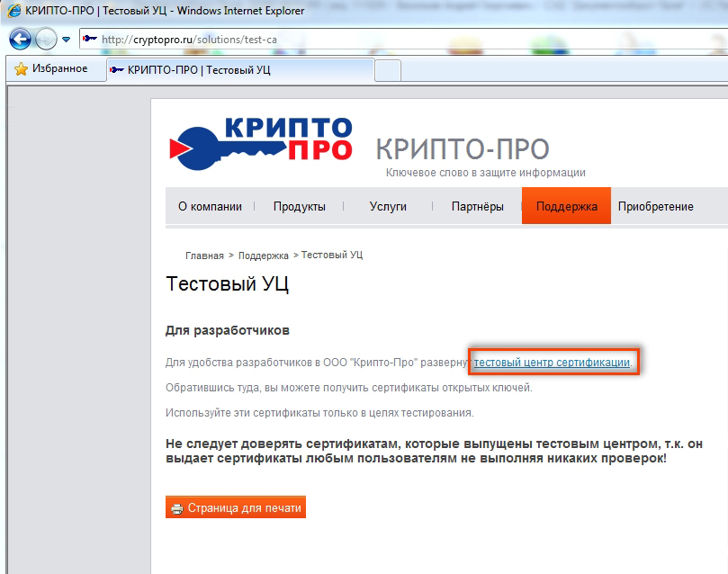Viewport: 728px width, 574px height.
Task: Click the printer icon on print button
Action: tap(177, 508)
